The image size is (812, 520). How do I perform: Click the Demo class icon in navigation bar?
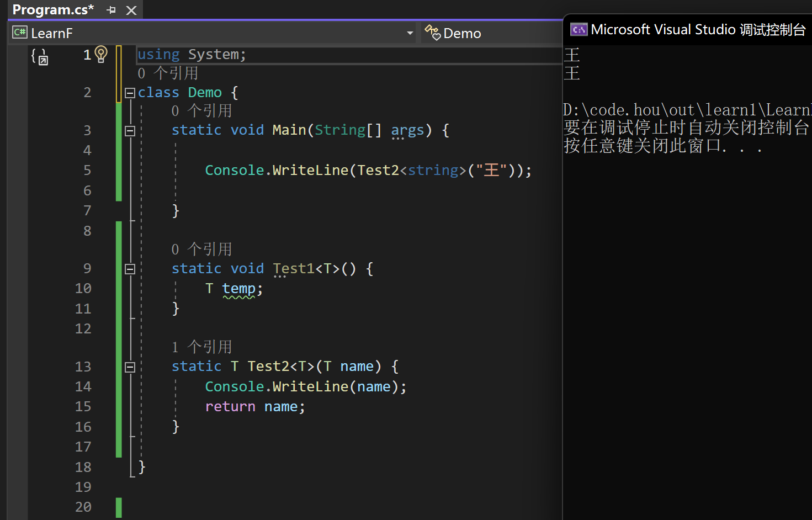[433, 33]
